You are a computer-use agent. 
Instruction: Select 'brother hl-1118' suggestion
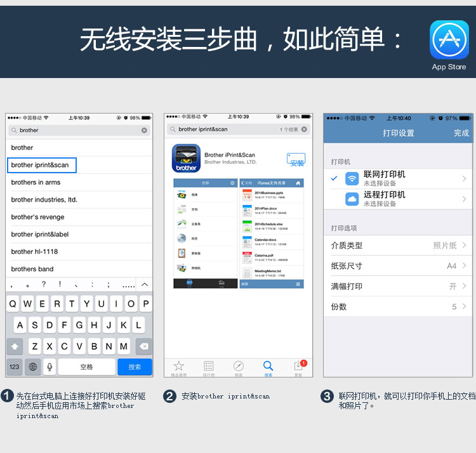coord(79,251)
